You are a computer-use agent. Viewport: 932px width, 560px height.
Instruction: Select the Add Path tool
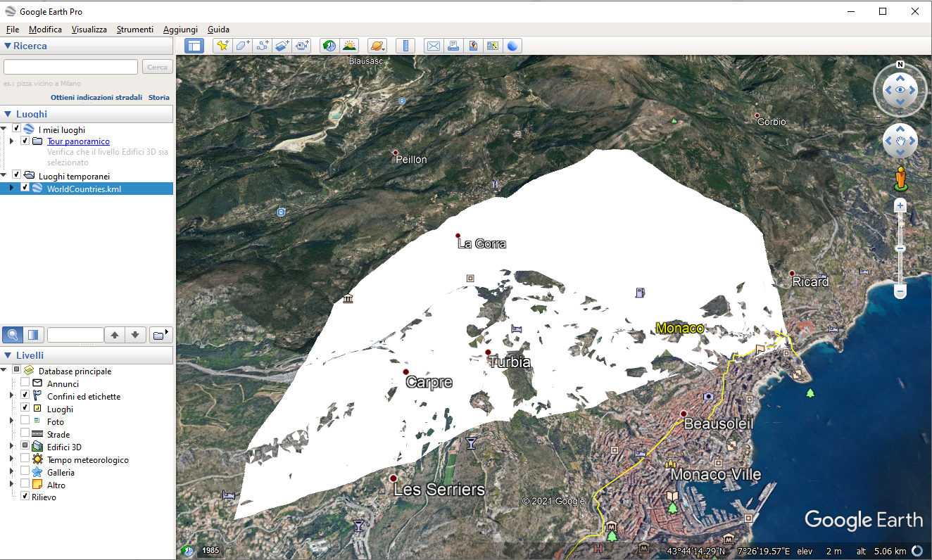pyautogui.click(x=263, y=46)
